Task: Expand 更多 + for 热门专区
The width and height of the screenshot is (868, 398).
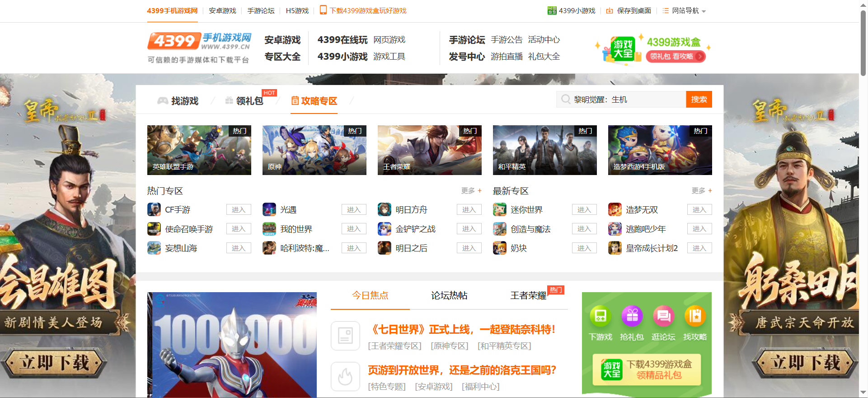Action: coord(471,191)
